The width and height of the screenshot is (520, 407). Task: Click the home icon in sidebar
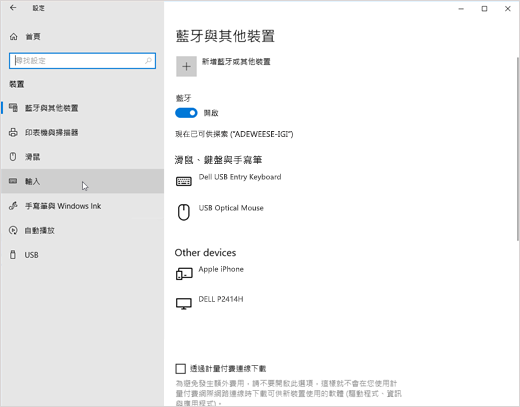click(13, 36)
